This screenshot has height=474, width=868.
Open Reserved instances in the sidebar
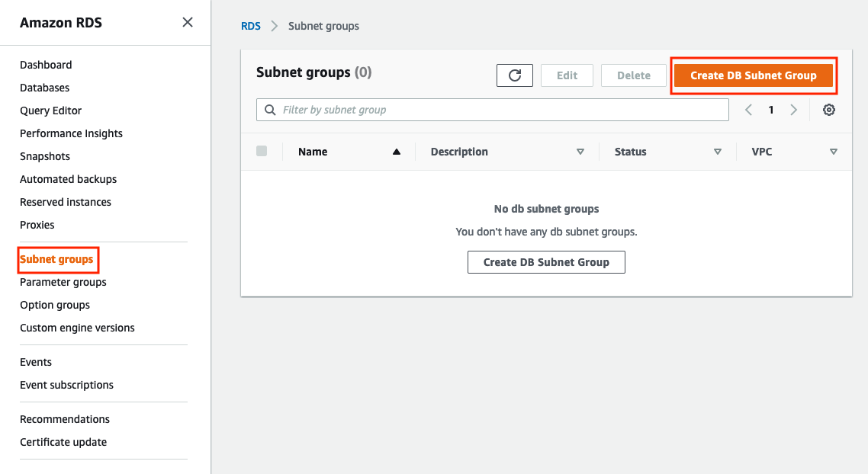(66, 202)
